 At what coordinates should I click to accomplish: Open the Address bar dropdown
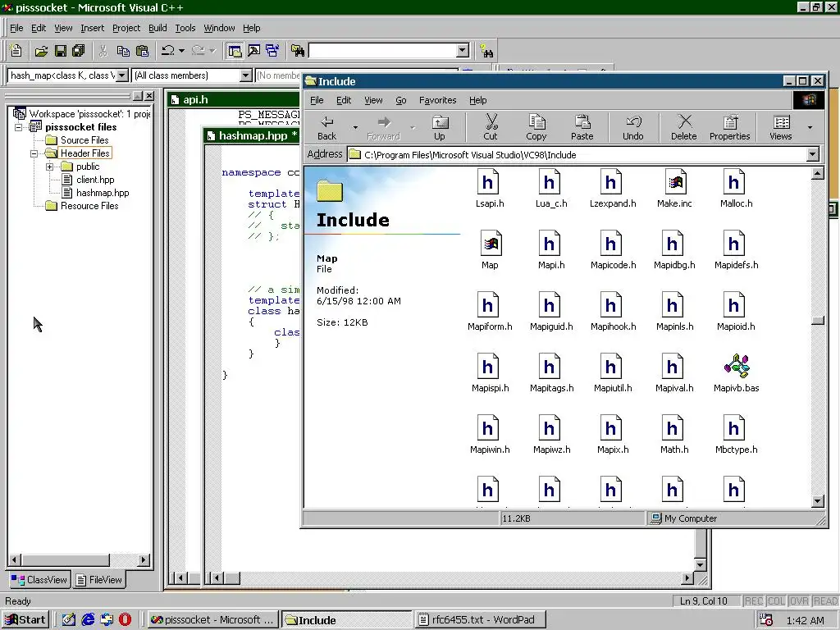click(813, 155)
